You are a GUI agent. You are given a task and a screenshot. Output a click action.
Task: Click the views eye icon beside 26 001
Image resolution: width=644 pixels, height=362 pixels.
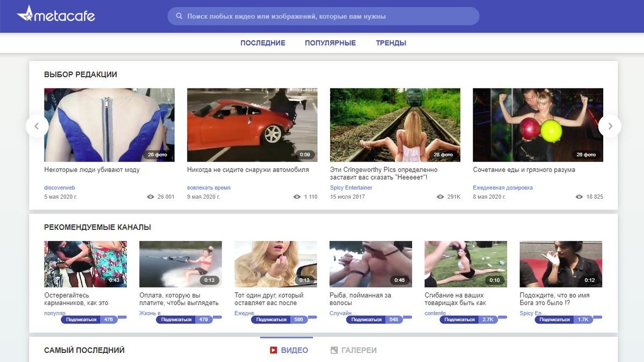(x=151, y=197)
